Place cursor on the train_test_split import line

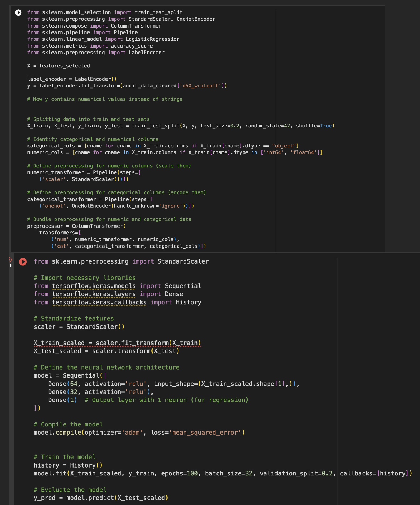(105, 12)
